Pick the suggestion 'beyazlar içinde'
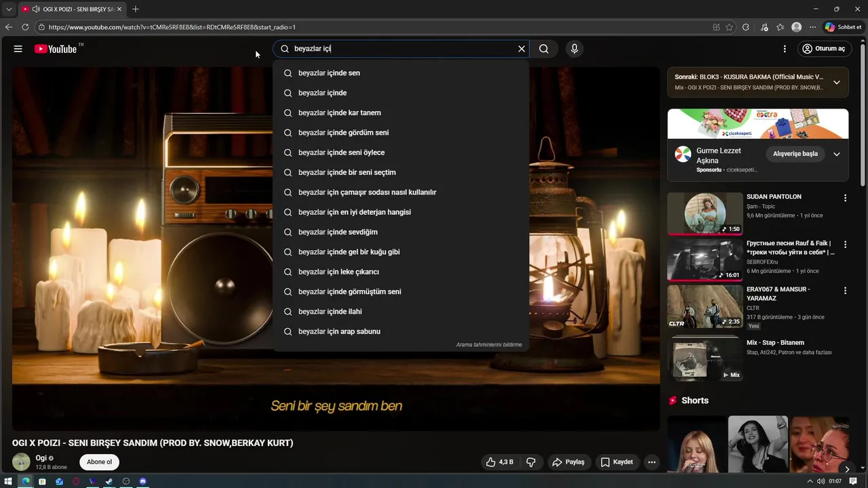868x488 pixels. click(401, 93)
